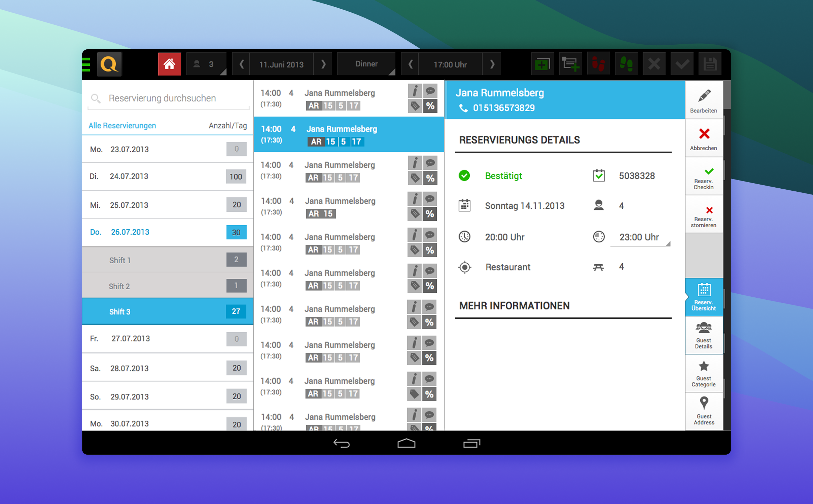Click the 11.Juni 2013 date field

(282, 64)
